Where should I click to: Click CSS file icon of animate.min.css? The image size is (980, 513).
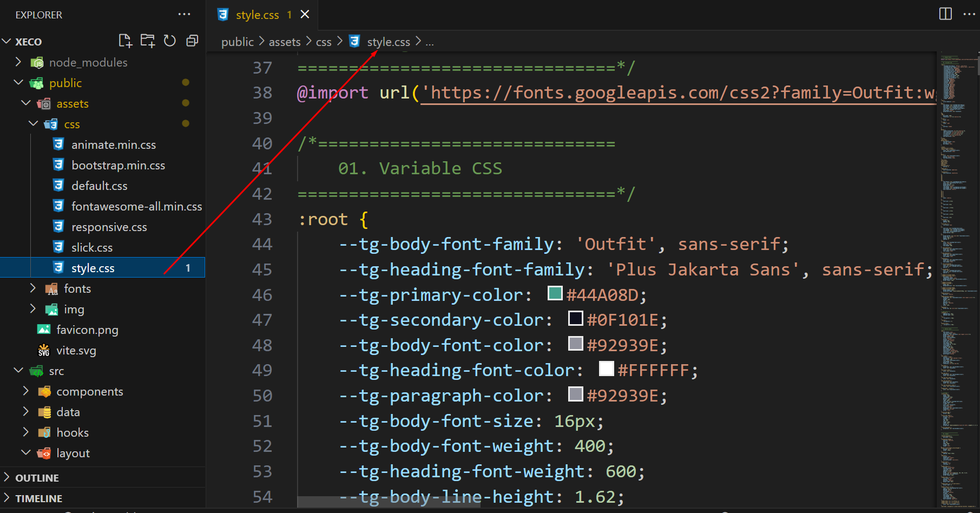pyautogui.click(x=58, y=144)
